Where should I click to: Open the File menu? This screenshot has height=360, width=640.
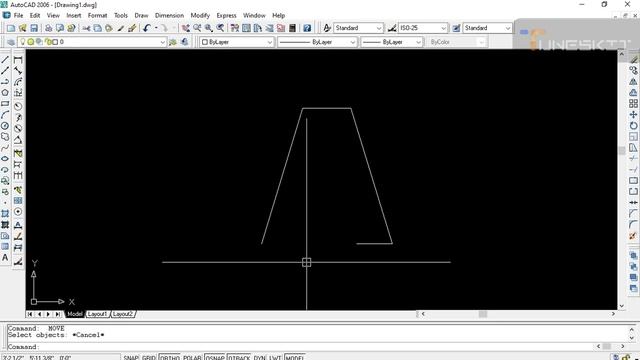18,16
